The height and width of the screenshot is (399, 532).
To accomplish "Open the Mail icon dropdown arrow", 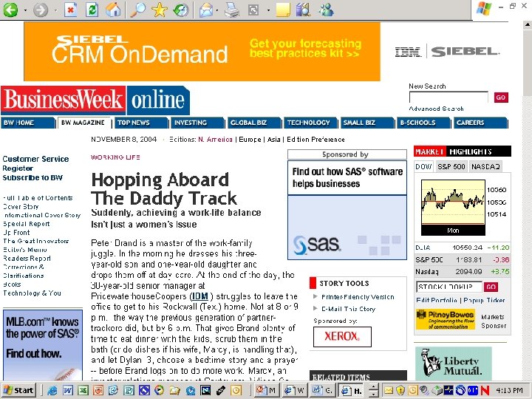I will point(217,10).
